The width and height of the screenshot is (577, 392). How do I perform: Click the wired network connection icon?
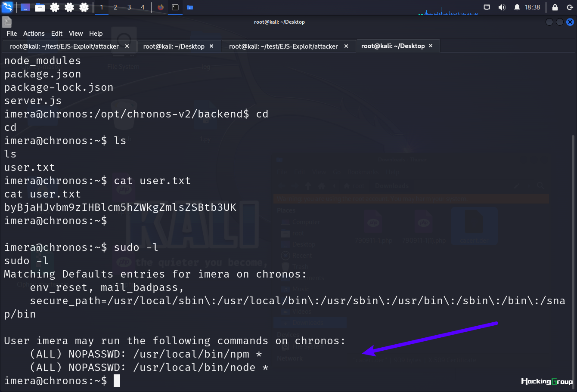(487, 7)
